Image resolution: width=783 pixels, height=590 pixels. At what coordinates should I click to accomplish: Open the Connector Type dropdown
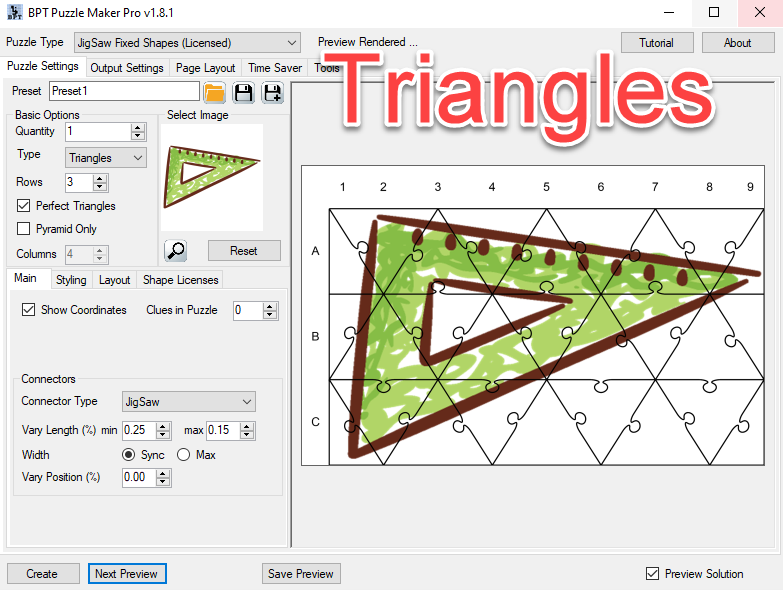pyautogui.click(x=188, y=402)
